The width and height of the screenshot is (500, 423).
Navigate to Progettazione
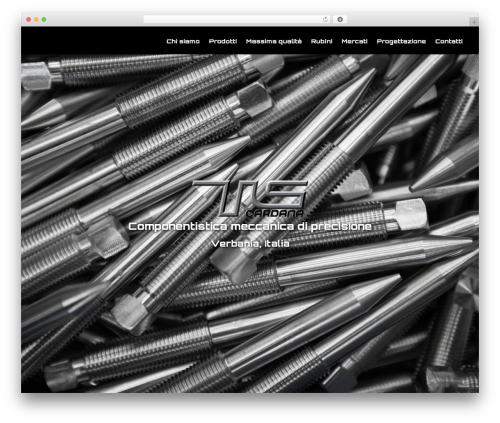pyautogui.click(x=401, y=41)
